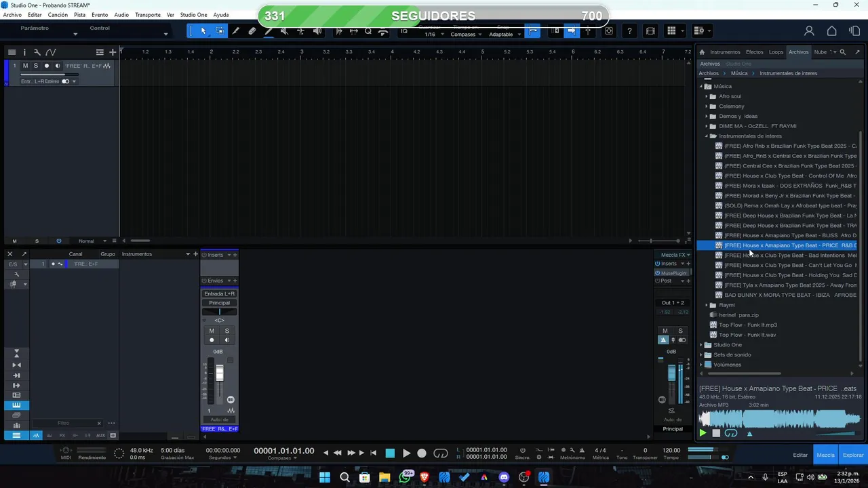Screen dimensions: 868x488
Task: Click the channel volume fader in mixer
Action: tap(219, 373)
